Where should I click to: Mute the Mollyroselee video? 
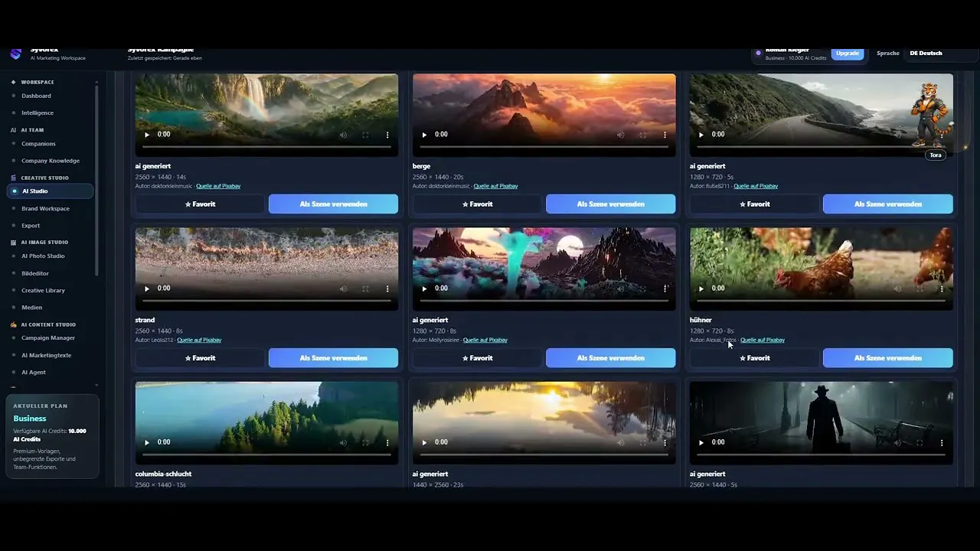coord(620,289)
